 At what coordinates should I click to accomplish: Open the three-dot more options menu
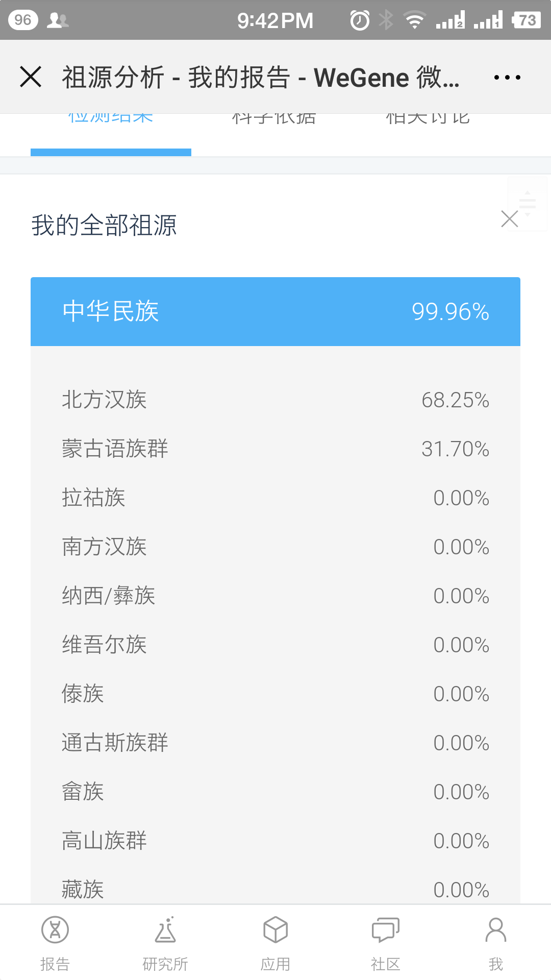(507, 78)
